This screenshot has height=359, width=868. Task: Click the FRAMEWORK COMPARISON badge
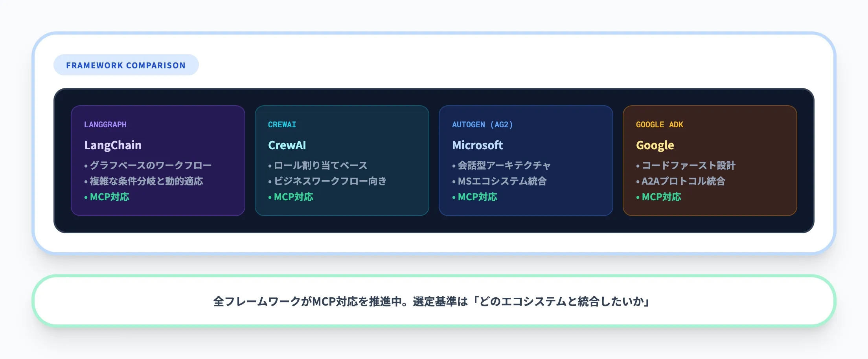pos(126,64)
